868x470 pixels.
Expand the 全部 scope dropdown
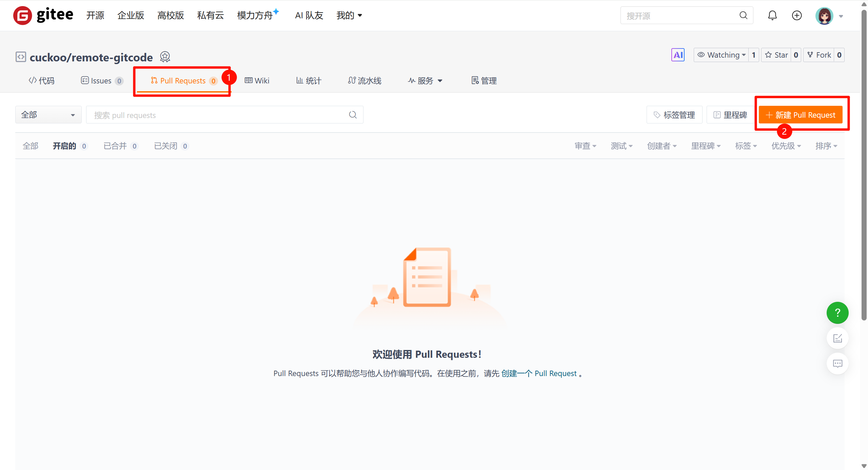pyautogui.click(x=48, y=115)
